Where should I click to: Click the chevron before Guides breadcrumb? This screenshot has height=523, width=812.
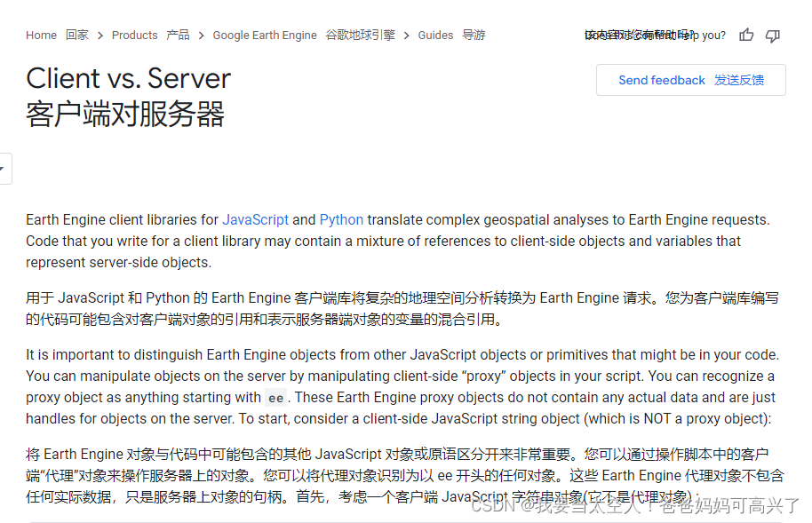tap(407, 36)
